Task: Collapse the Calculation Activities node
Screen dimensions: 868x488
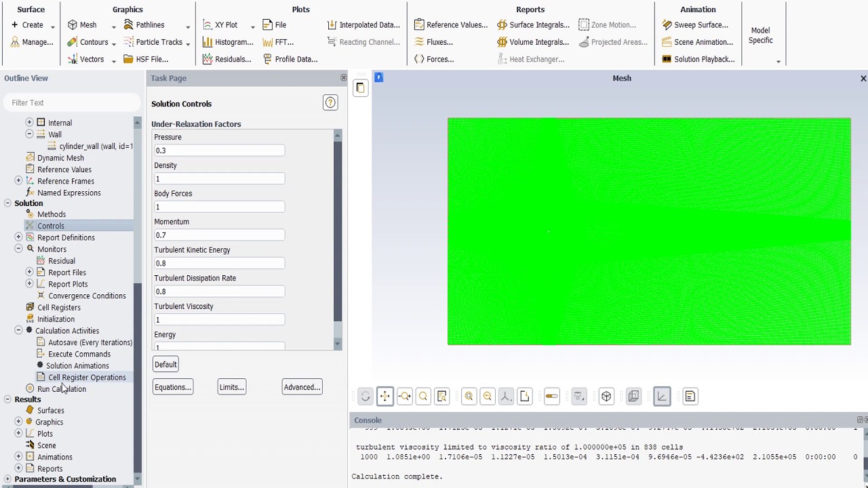Action: [x=18, y=330]
